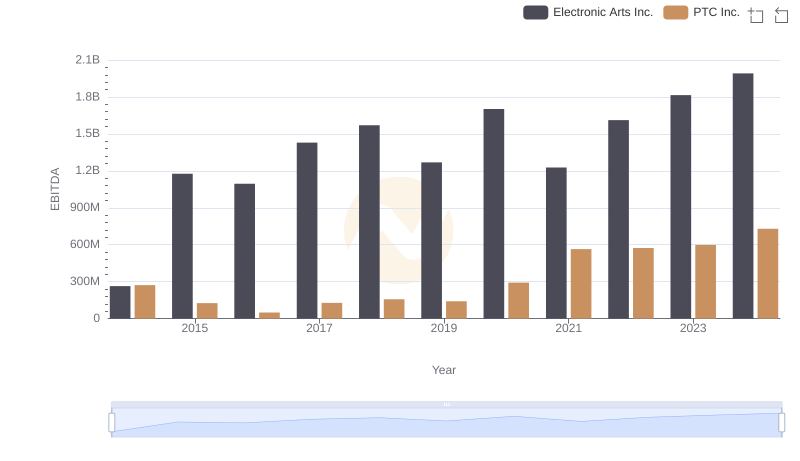The image size is (800, 461).
Task: Click the PTC Inc. orange legend swatch
Action: (x=676, y=12)
